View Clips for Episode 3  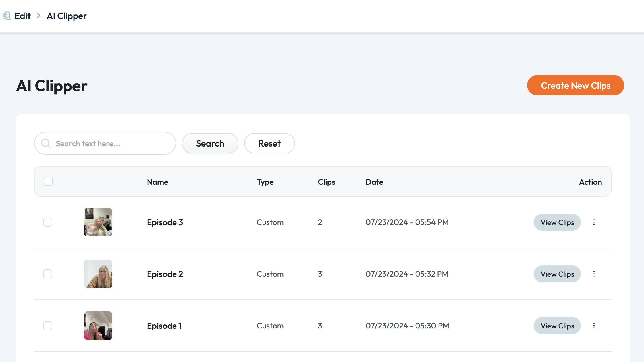[557, 222]
